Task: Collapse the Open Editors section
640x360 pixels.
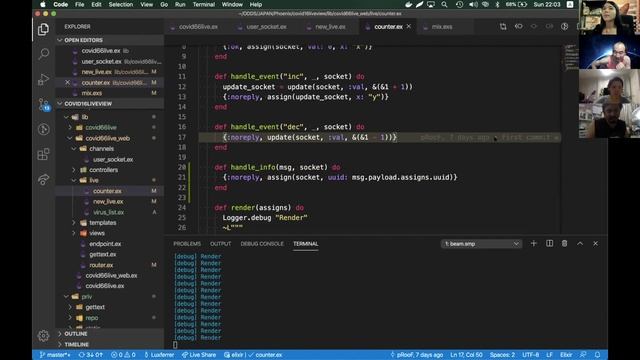Action: tap(110, 40)
